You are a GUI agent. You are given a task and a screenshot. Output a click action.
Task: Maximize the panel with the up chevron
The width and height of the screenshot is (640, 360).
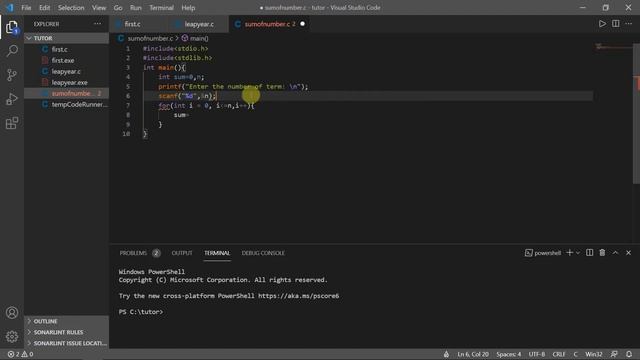tap(616, 253)
